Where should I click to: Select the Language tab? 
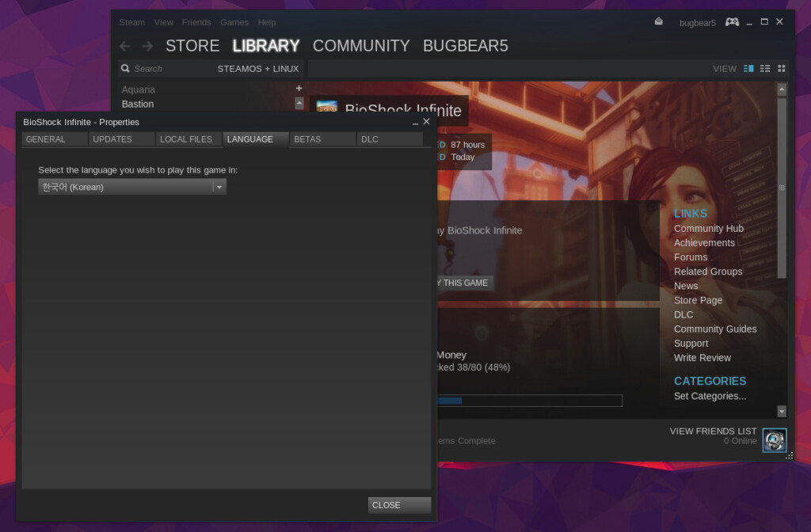pyautogui.click(x=256, y=139)
